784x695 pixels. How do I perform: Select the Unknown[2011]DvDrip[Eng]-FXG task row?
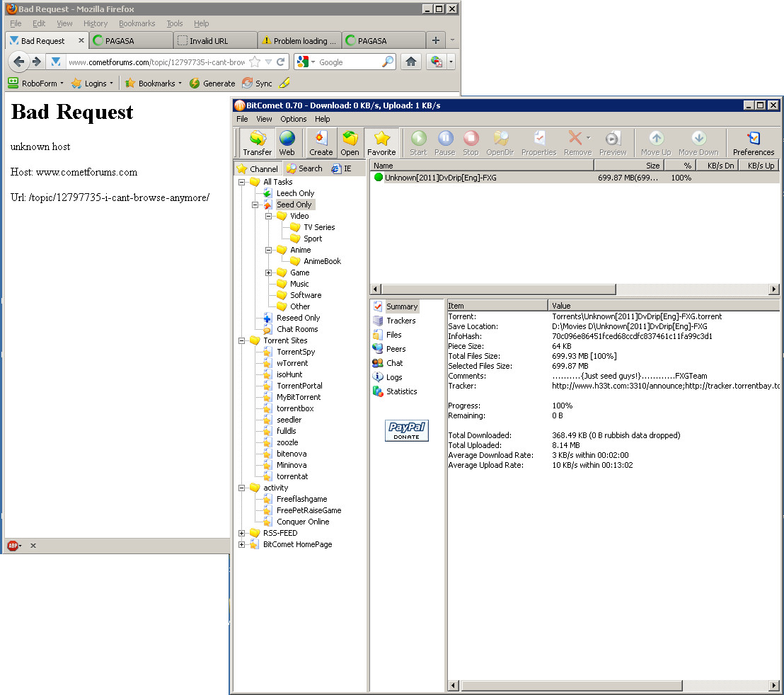pyautogui.click(x=575, y=178)
